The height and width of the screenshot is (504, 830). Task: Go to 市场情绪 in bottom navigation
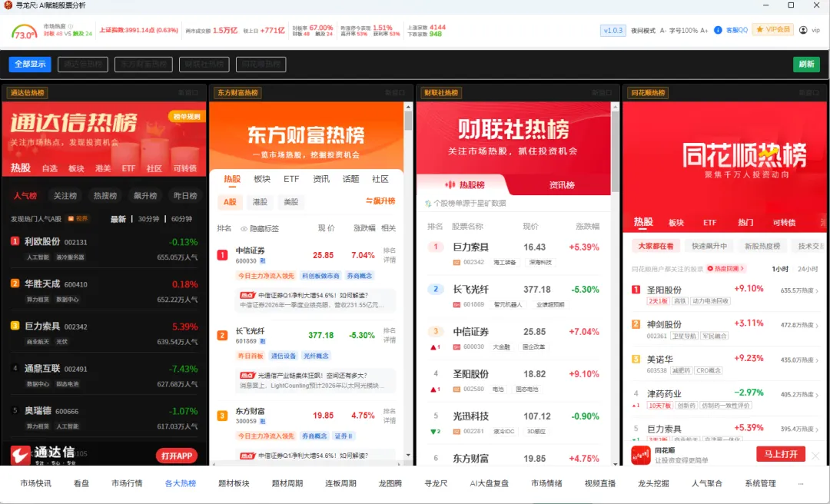546,483
